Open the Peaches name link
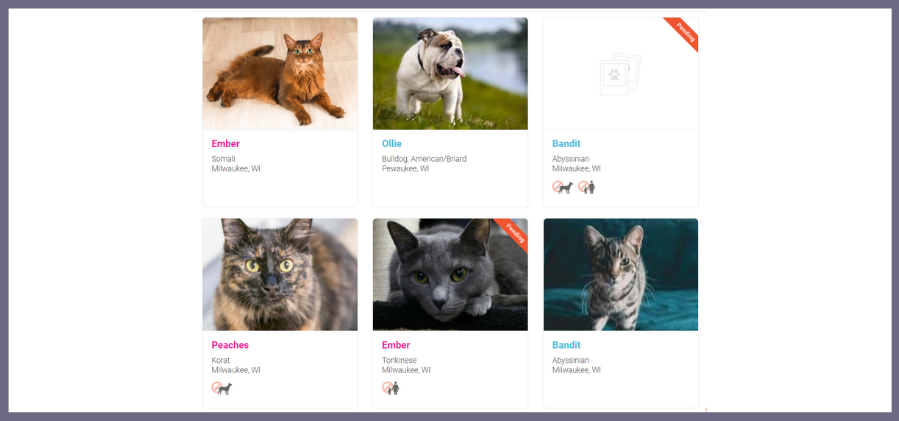899x421 pixels. click(230, 345)
